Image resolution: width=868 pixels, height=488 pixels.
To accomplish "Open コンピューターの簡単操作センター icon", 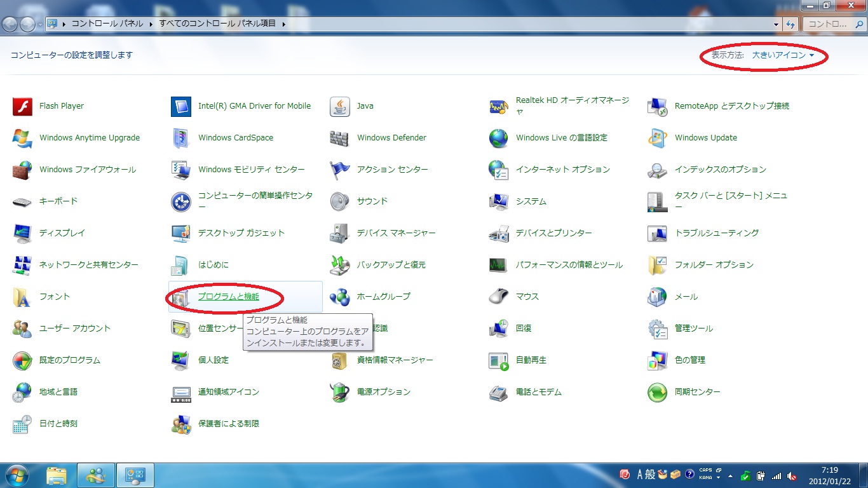I will pyautogui.click(x=181, y=201).
